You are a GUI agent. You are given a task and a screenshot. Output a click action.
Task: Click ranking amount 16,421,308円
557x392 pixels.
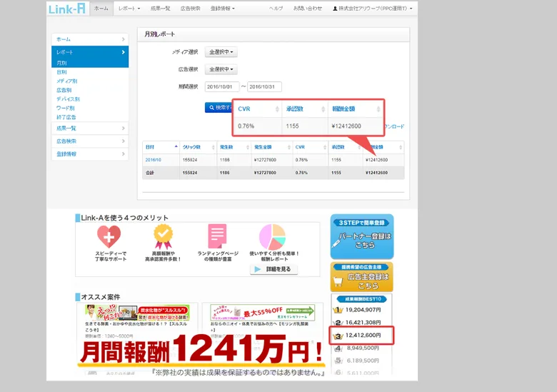point(363,323)
